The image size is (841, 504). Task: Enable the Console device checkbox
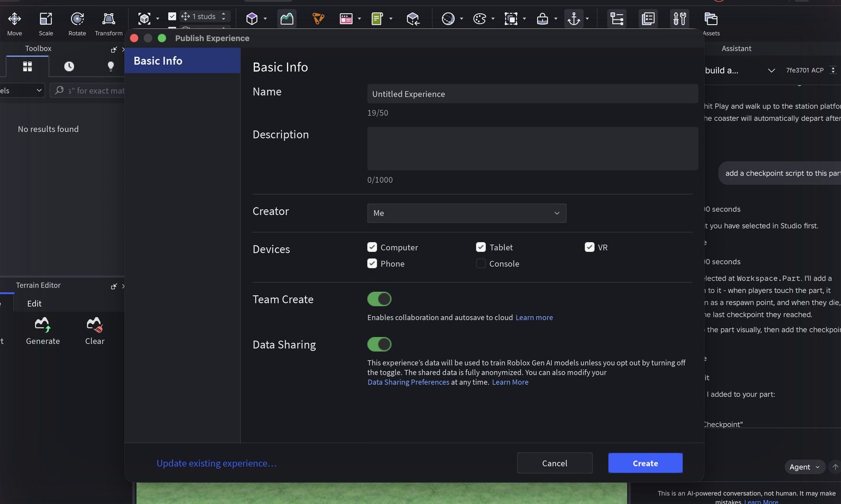pyautogui.click(x=481, y=263)
